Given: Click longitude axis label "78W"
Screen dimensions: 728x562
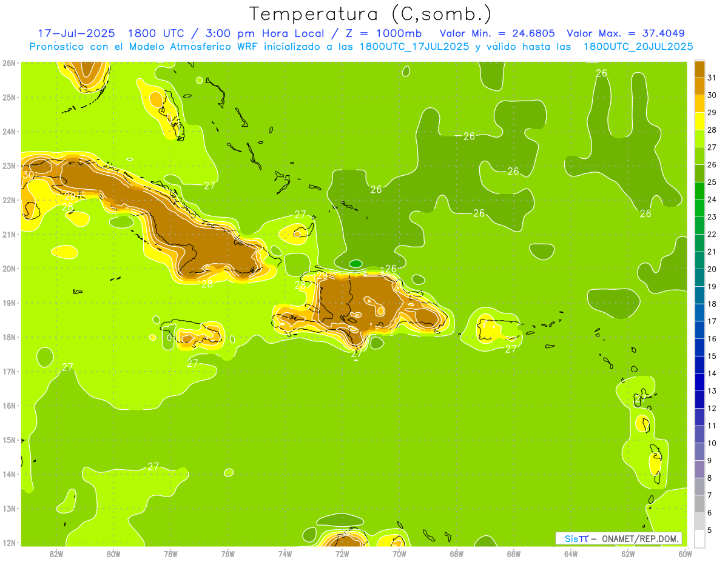Looking at the screenshot, I should tap(170, 554).
